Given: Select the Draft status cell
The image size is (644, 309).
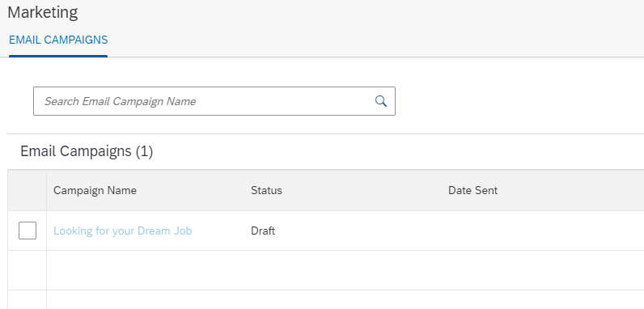Looking at the screenshot, I should 263,231.
